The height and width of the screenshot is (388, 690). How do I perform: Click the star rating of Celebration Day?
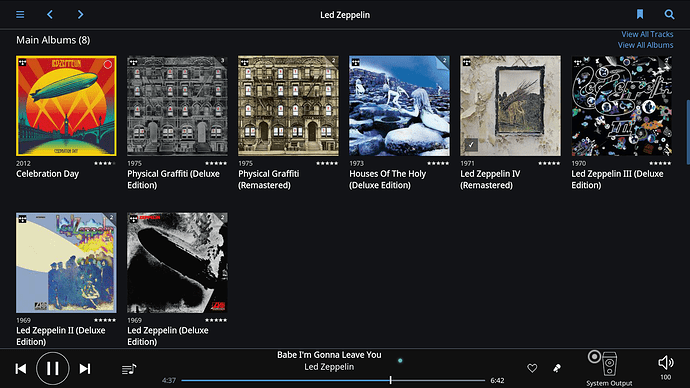coord(105,163)
